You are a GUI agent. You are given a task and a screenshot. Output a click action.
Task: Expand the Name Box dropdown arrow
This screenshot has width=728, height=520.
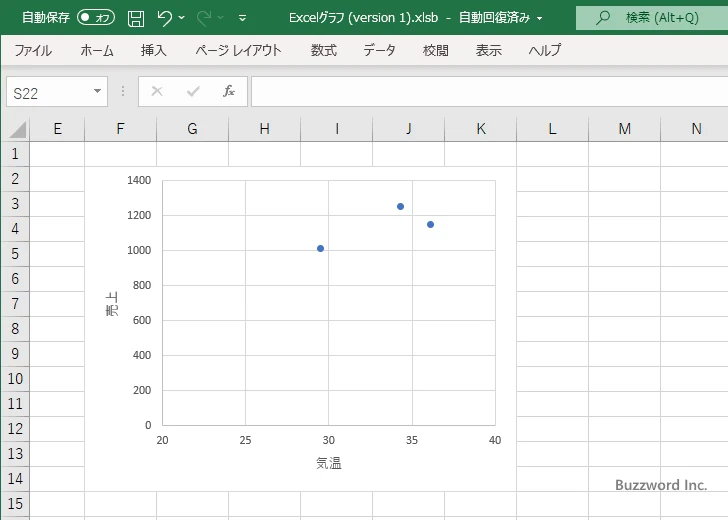click(97, 91)
